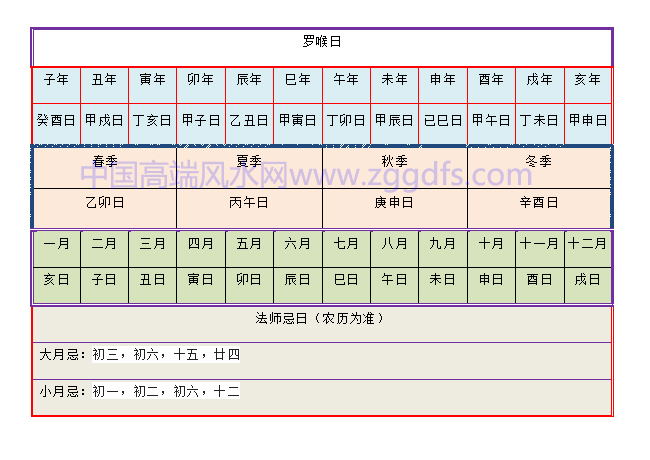Click the 寅日 cell
Viewport: 650px width, 460px height.
point(201,285)
